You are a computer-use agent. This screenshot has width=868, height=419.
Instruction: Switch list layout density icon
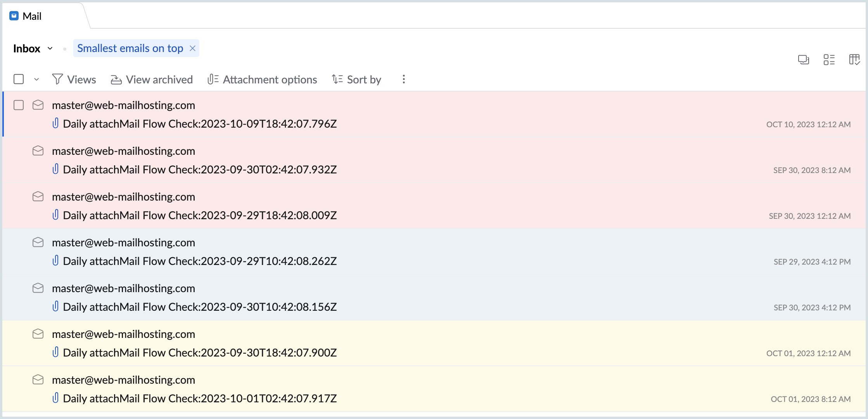click(829, 60)
